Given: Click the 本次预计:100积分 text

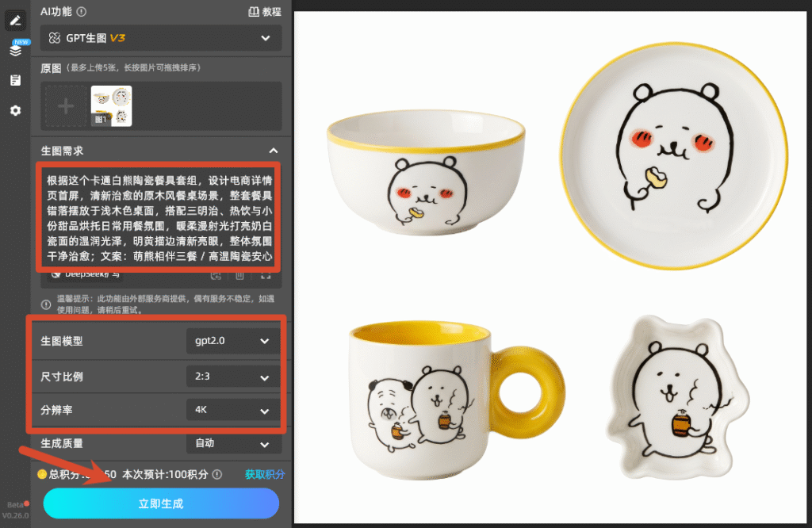Looking at the screenshot, I should (x=165, y=474).
